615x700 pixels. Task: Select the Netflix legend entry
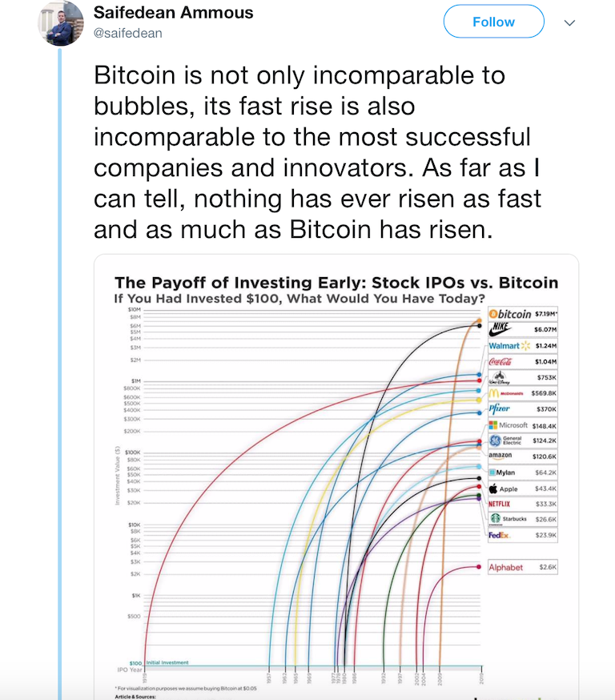pyautogui.click(x=523, y=504)
